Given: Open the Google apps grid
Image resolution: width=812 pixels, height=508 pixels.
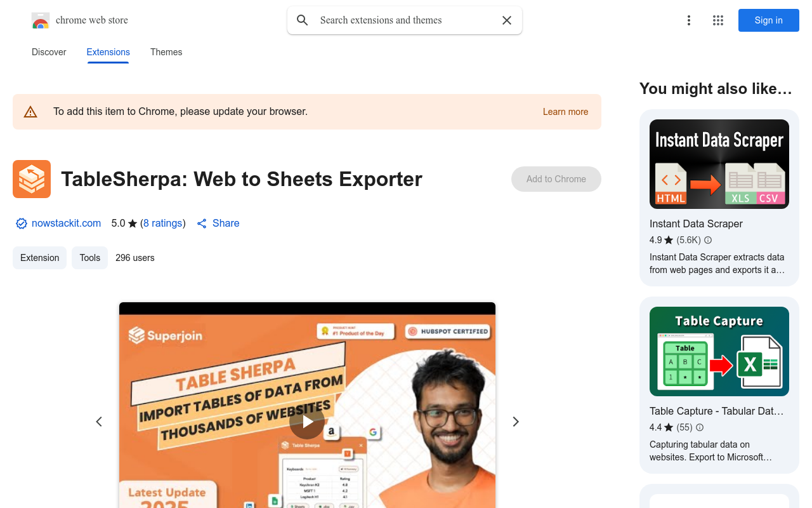Looking at the screenshot, I should pyautogui.click(x=718, y=20).
